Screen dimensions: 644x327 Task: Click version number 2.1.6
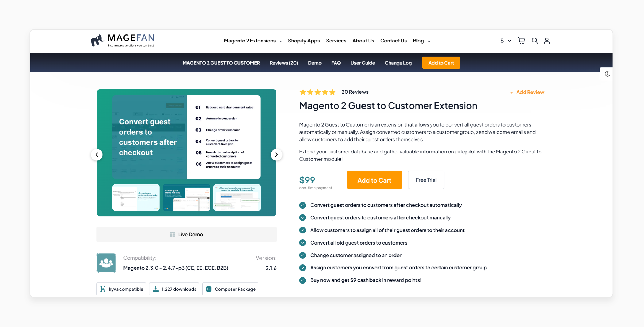coord(271,268)
